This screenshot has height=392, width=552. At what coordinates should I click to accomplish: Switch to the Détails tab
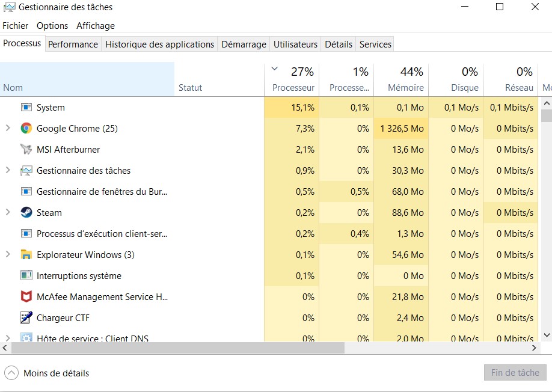click(339, 44)
